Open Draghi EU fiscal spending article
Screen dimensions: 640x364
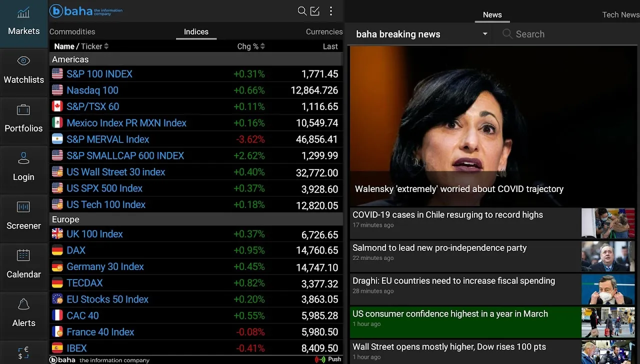tap(493, 289)
